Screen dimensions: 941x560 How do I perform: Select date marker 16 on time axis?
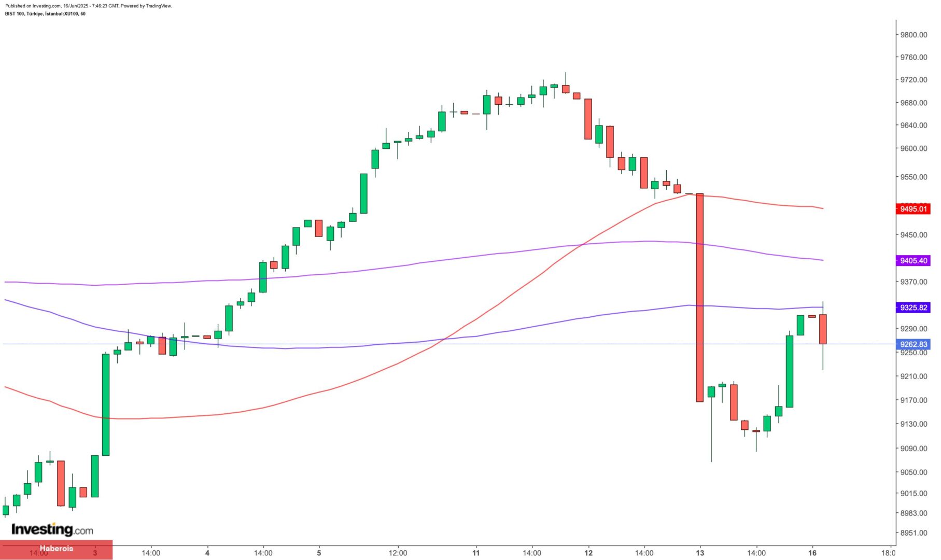click(812, 553)
